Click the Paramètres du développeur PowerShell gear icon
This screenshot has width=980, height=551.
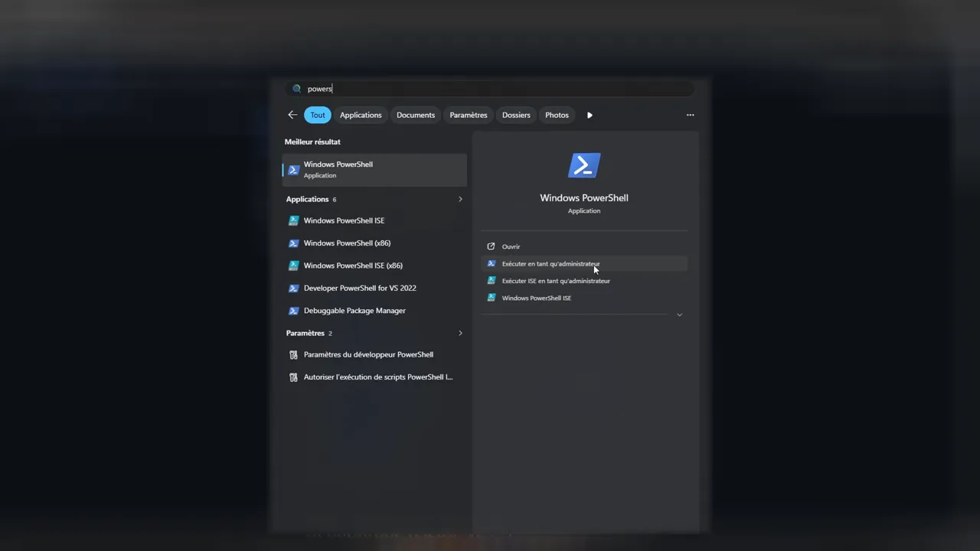(293, 354)
